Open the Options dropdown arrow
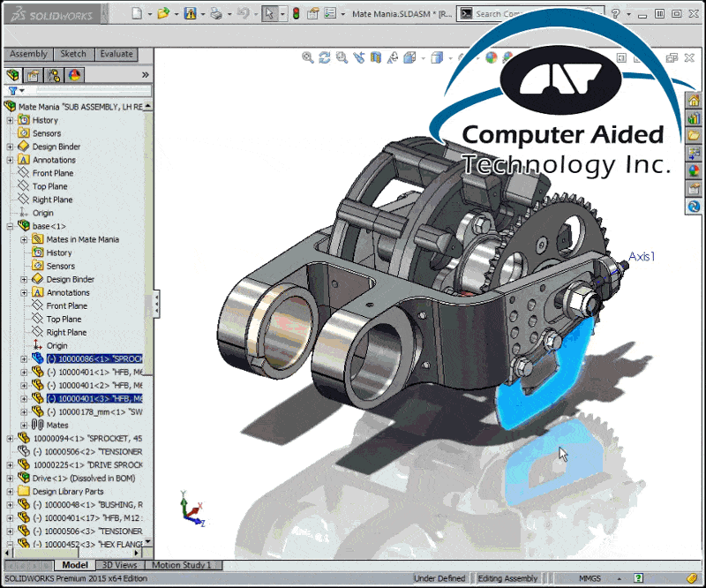Viewport: 706px width, 588px height. coord(342,14)
